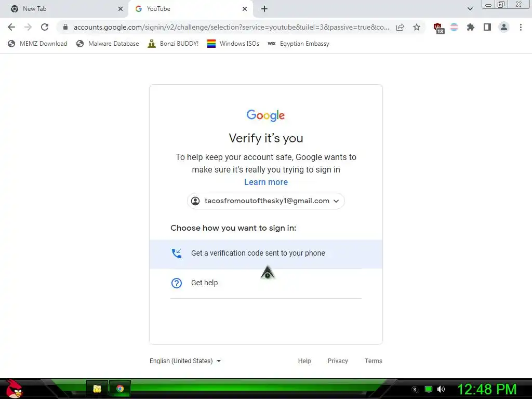
Task: Open the MEMZ Download bookmark
Action: tap(37, 44)
